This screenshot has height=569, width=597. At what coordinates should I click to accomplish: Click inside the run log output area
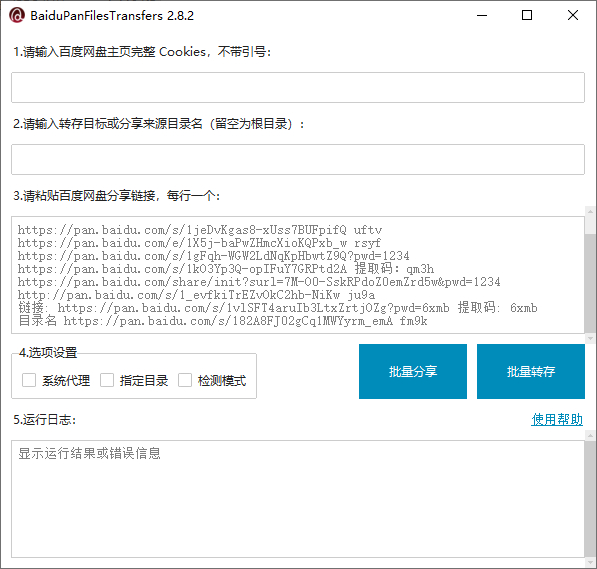(298, 499)
